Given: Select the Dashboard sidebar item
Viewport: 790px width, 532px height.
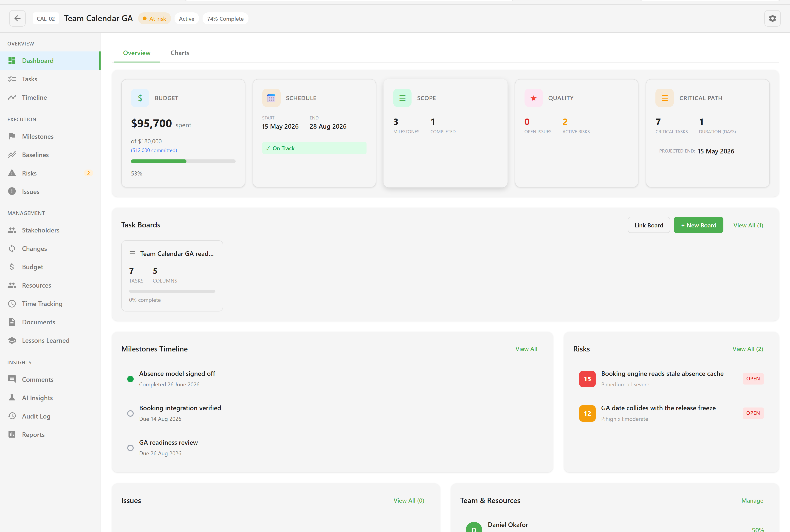Looking at the screenshot, I should (50, 61).
